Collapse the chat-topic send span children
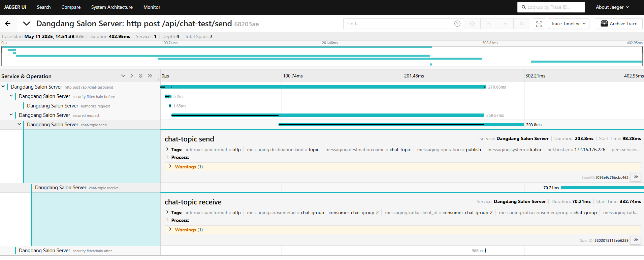The image size is (644, 260). click(x=19, y=124)
